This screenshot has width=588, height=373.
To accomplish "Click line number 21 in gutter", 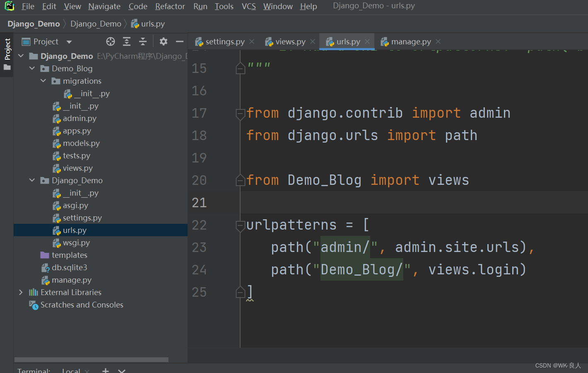I will [x=199, y=203].
